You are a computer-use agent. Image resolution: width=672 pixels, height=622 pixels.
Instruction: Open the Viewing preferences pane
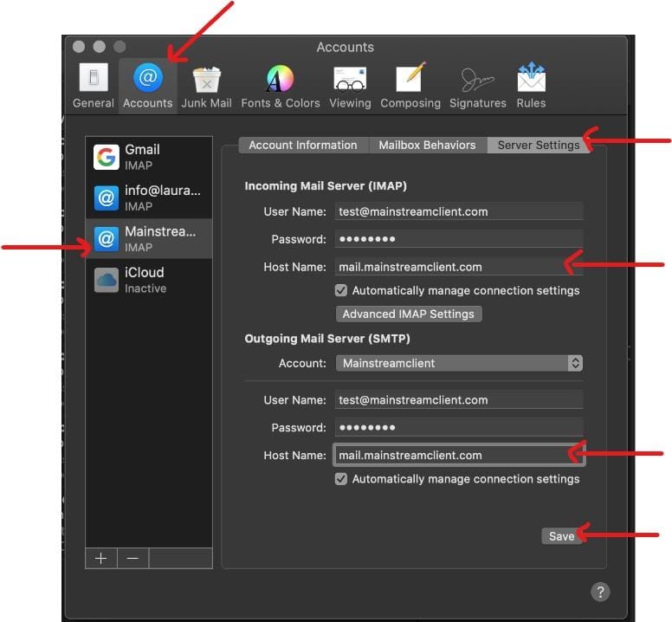pyautogui.click(x=350, y=86)
